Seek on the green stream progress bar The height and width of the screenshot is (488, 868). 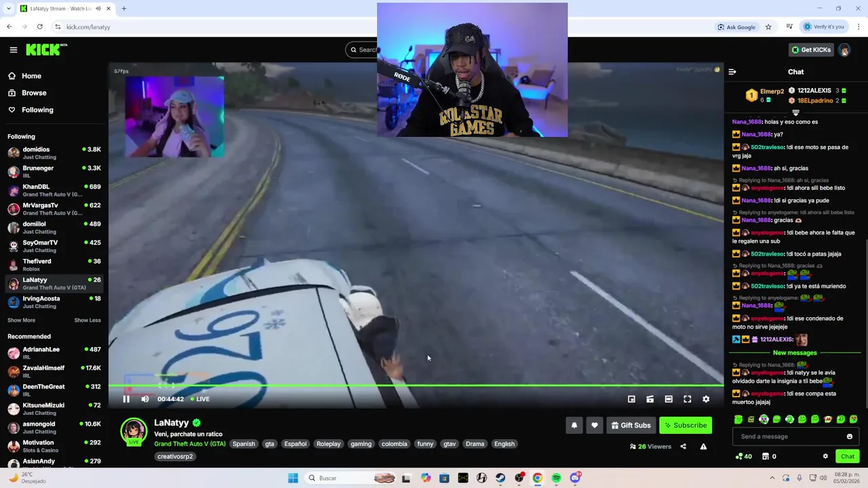point(416,386)
